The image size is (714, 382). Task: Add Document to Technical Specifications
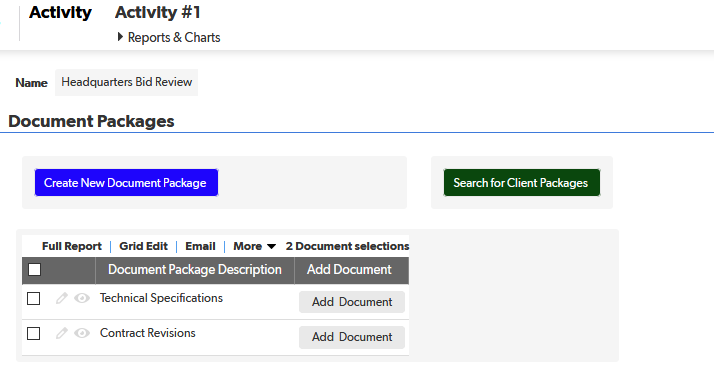(x=352, y=302)
